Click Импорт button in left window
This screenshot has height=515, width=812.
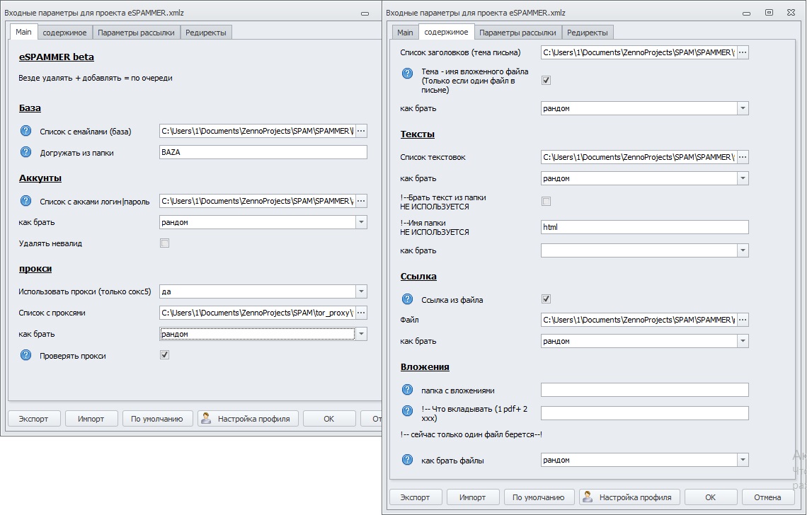[x=91, y=419]
